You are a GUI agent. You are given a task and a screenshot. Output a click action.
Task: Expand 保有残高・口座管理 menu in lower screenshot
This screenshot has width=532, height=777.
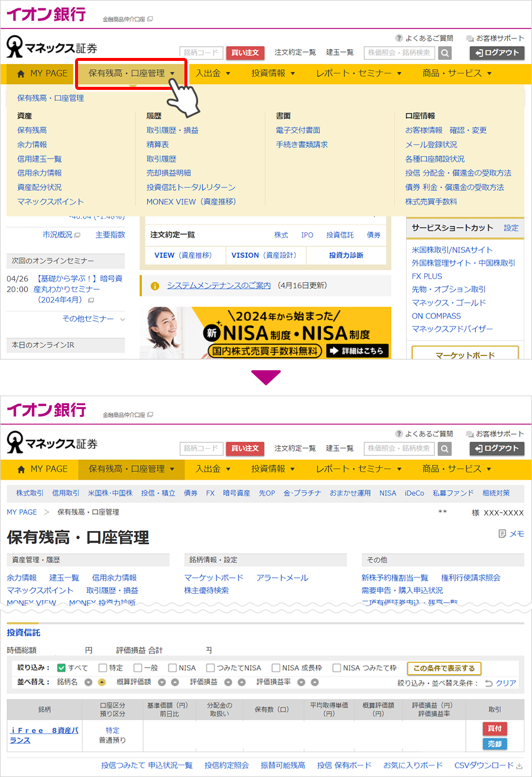click(x=131, y=469)
